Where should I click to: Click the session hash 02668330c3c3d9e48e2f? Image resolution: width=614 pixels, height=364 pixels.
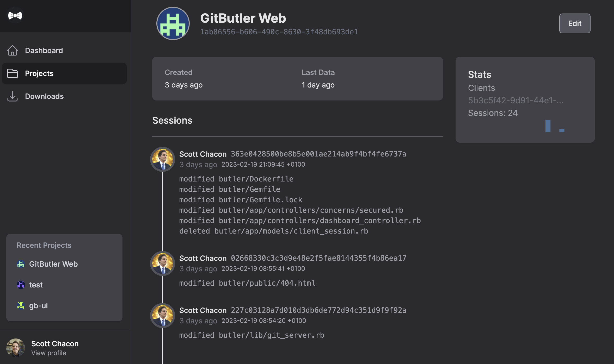point(318,258)
